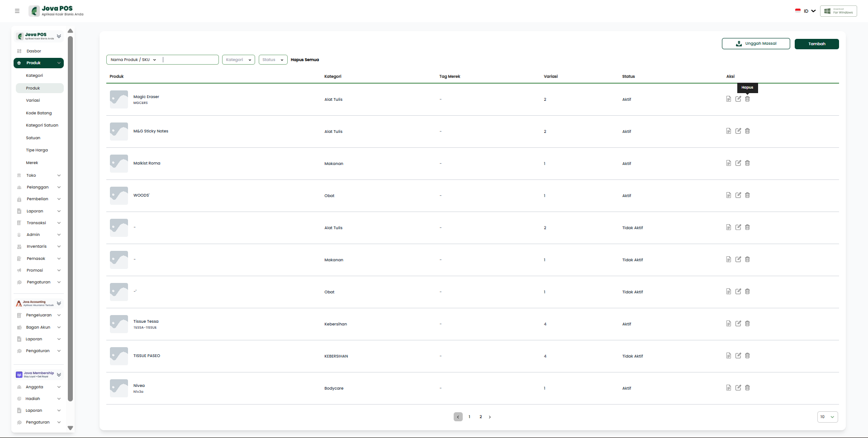Click the Tambah button
This screenshot has width=868, height=438.
(x=816, y=44)
